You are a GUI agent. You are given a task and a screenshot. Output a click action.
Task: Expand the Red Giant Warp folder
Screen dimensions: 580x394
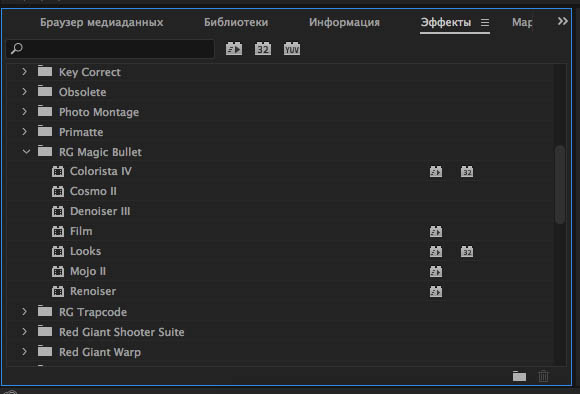(24, 351)
